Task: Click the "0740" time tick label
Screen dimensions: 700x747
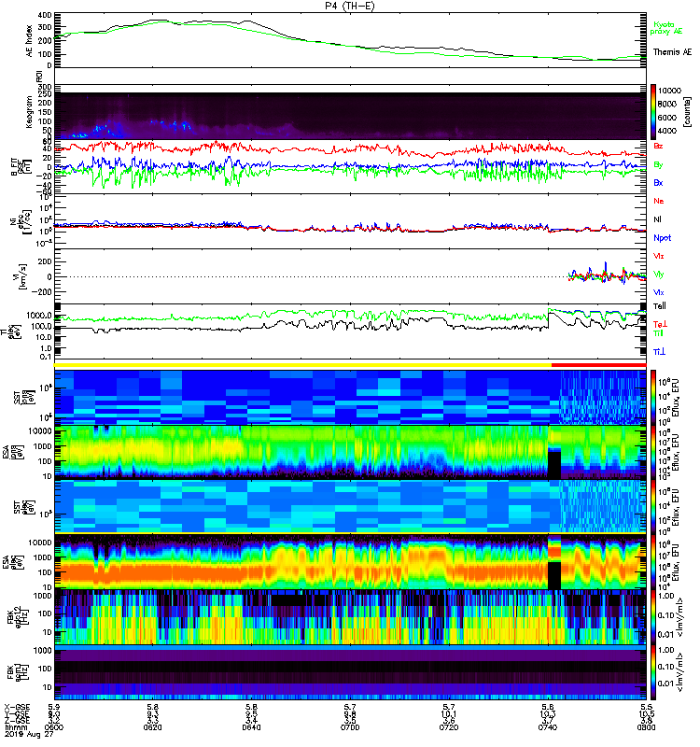Action: [548, 727]
